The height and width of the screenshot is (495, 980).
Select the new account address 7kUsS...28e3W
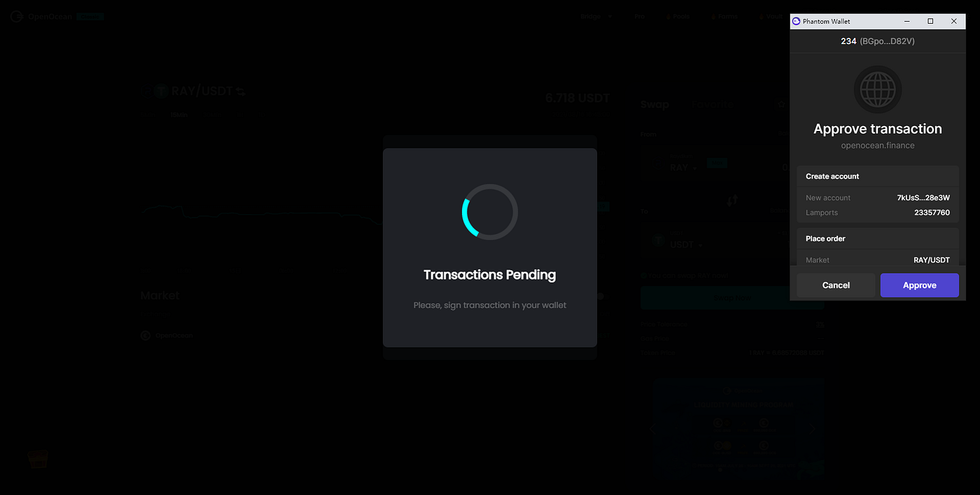[x=923, y=198]
